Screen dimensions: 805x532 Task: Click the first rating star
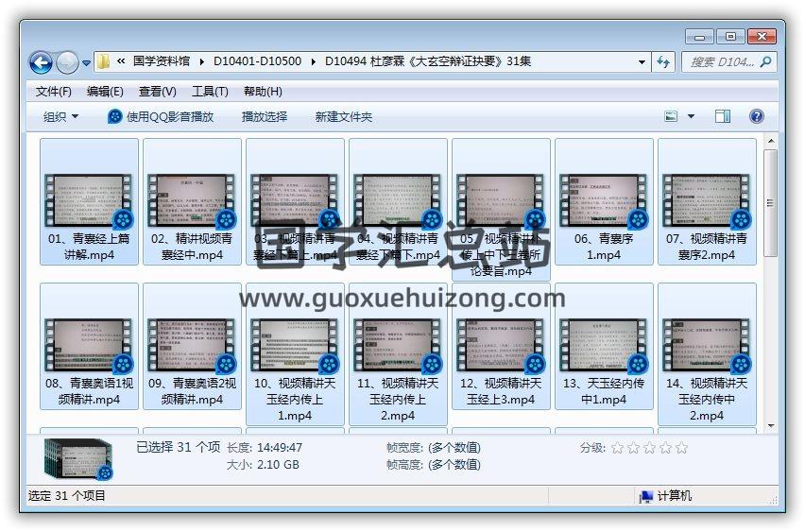(617, 448)
